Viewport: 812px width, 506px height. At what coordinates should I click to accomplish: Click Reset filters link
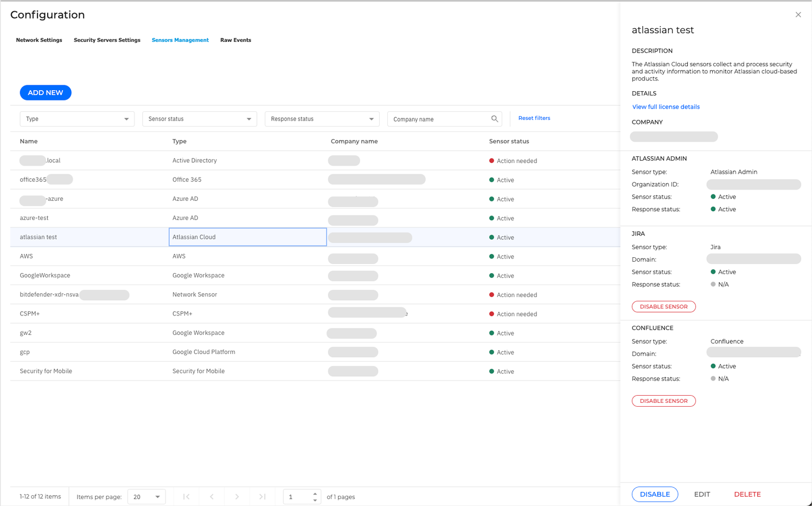534,118
